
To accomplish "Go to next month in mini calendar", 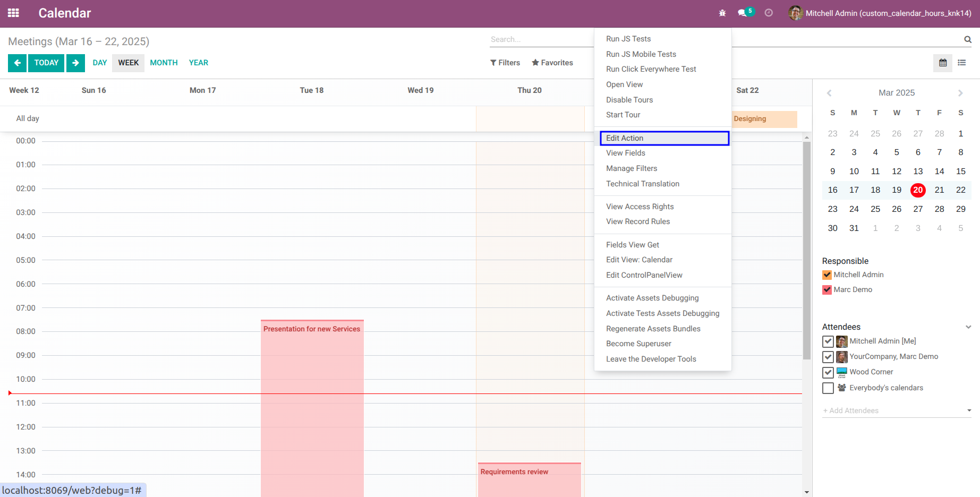I will 960,93.
